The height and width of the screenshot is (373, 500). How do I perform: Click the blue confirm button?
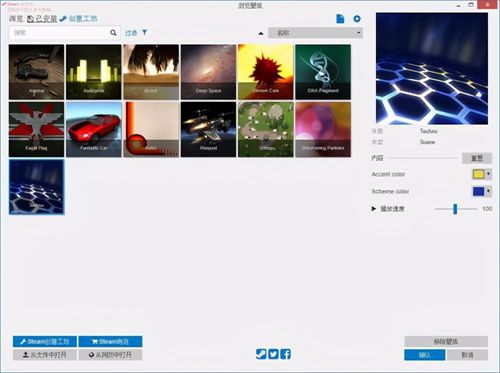[x=424, y=355]
